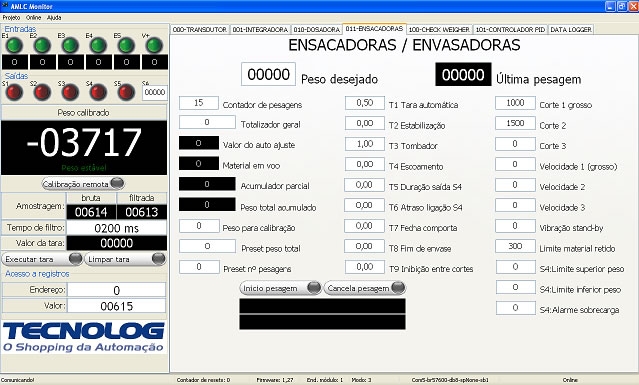Click the TECNOLOG logo banner

point(84,337)
